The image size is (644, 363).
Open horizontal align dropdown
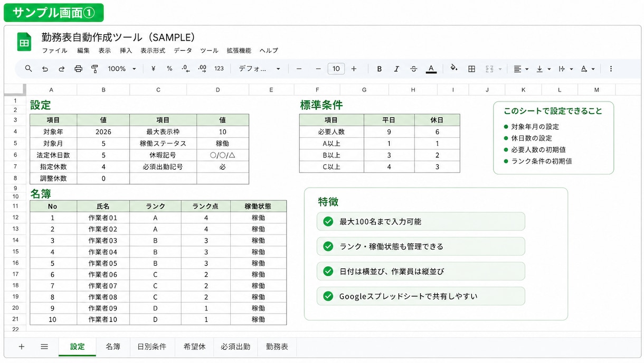[521, 69]
